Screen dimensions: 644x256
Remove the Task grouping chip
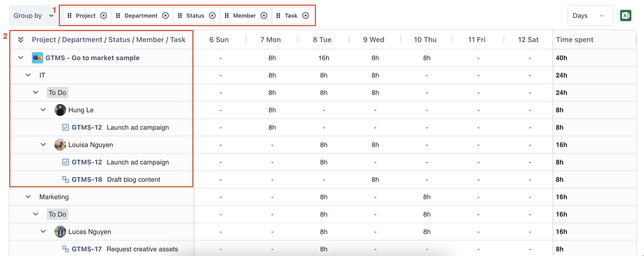click(x=306, y=16)
